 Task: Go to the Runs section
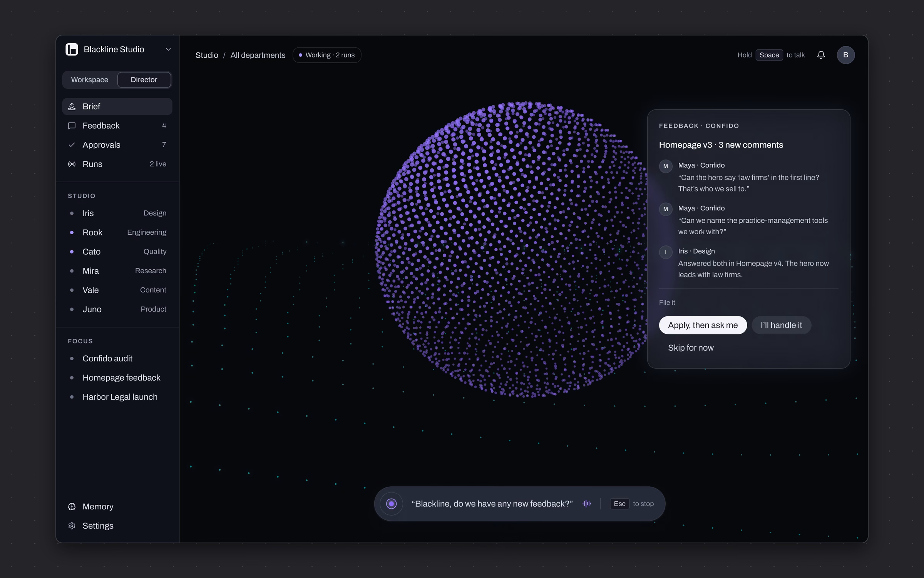pyautogui.click(x=117, y=164)
